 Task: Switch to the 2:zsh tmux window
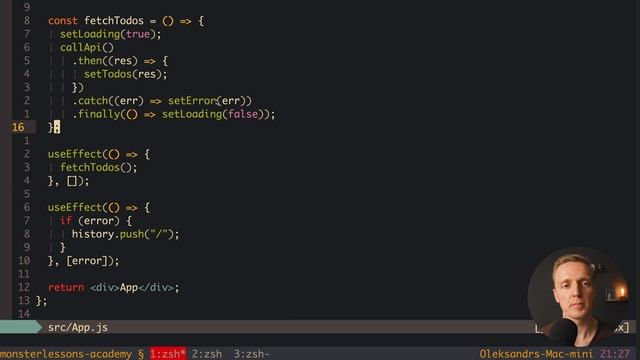click(207, 354)
